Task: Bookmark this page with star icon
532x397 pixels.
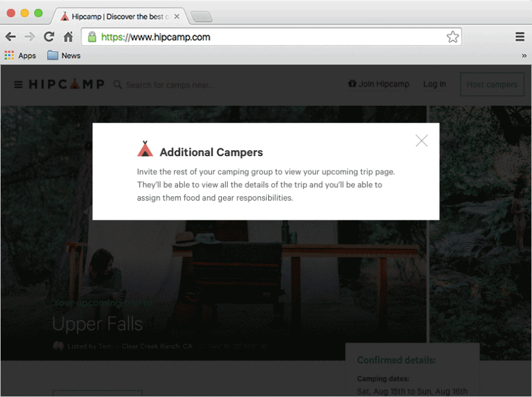Action: 453,37
